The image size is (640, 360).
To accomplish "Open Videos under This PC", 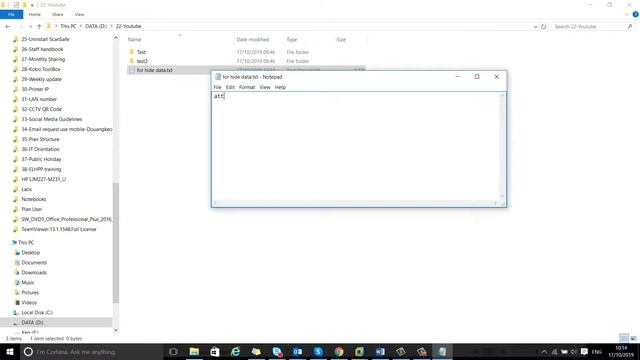I will pyautogui.click(x=29, y=302).
